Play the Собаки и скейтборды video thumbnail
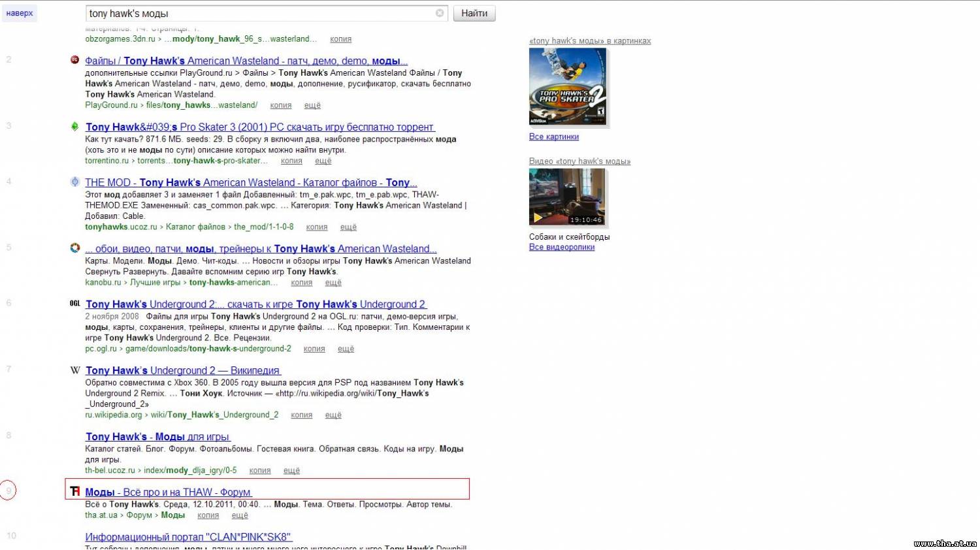Image resolution: width=980 pixels, height=550 pixels. click(x=567, y=197)
